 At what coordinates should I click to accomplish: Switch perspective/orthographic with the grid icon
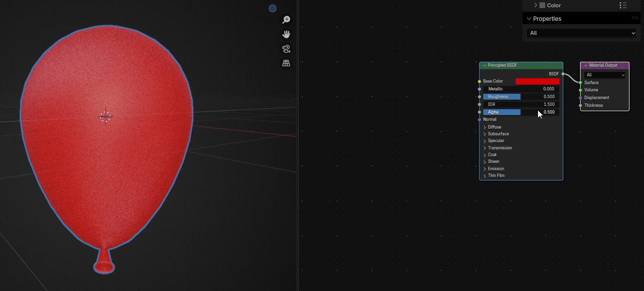pyautogui.click(x=286, y=63)
